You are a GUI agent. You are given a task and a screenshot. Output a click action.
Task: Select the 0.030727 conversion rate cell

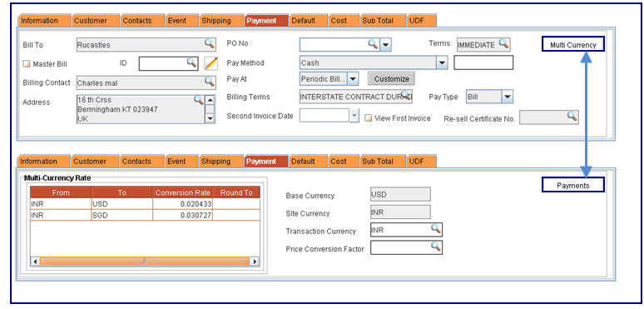pos(183,215)
